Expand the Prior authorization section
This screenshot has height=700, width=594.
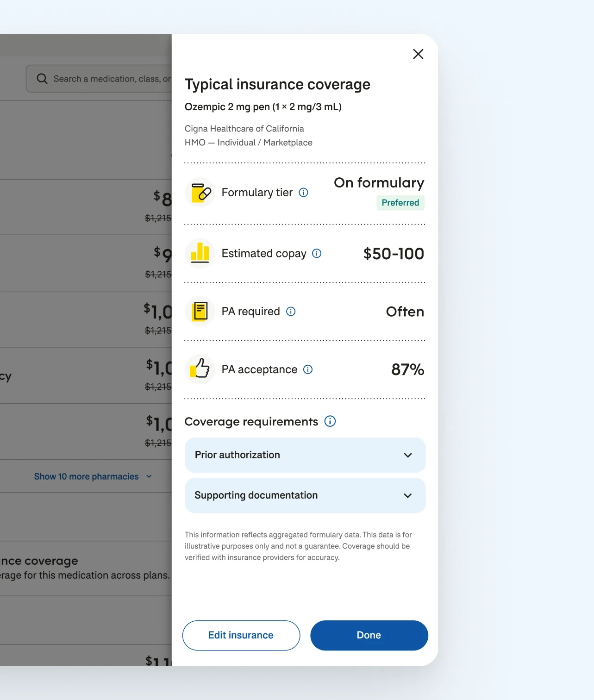(305, 455)
